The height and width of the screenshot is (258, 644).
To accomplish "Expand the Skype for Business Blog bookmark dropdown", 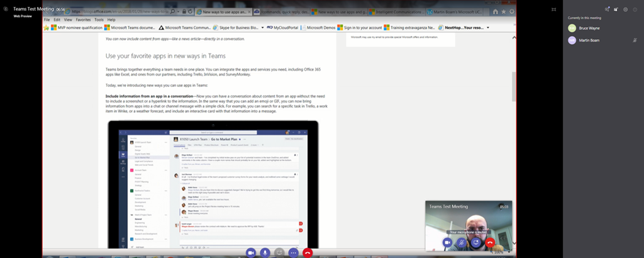I will click(x=262, y=28).
